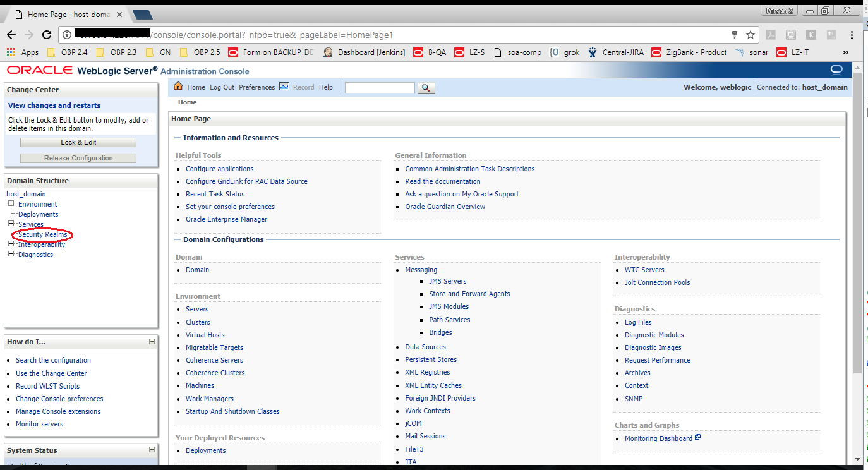The image size is (868, 470).
Task: Click the browser Back arrow
Action: [11, 35]
